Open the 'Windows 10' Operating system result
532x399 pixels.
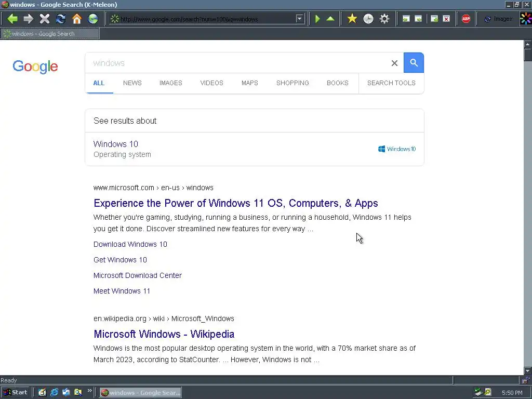click(x=116, y=144)
